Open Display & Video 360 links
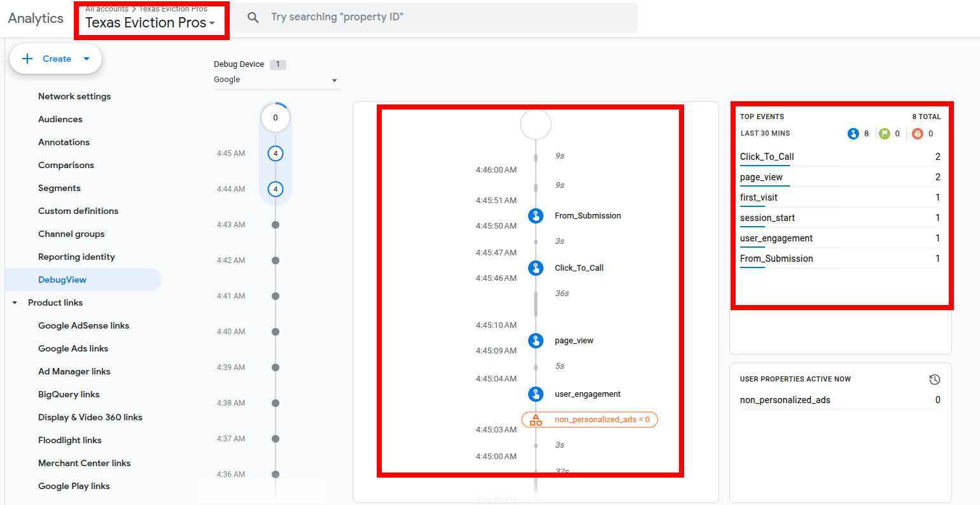The width and height of the screenshot is (980, 505). coord(90,418)
